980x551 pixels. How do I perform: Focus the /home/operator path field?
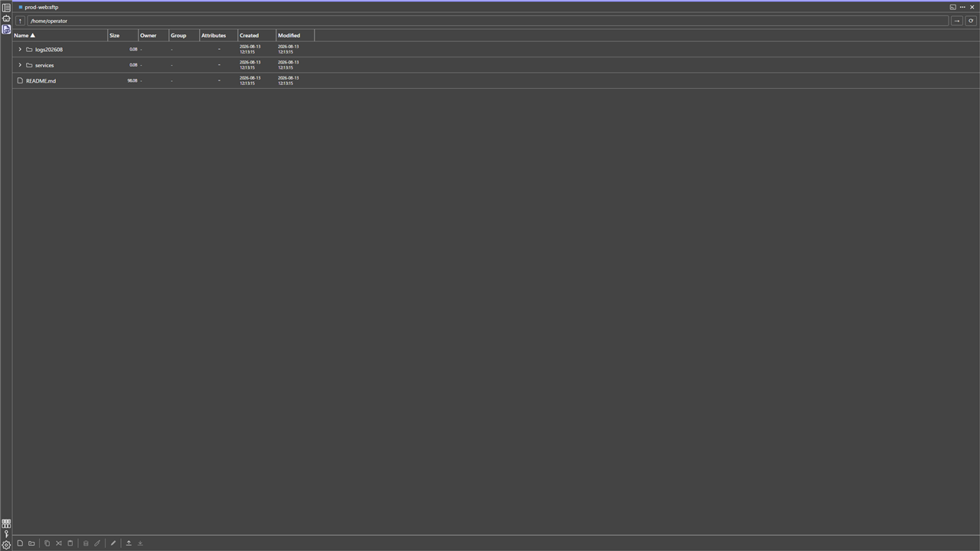coord(488,21)
